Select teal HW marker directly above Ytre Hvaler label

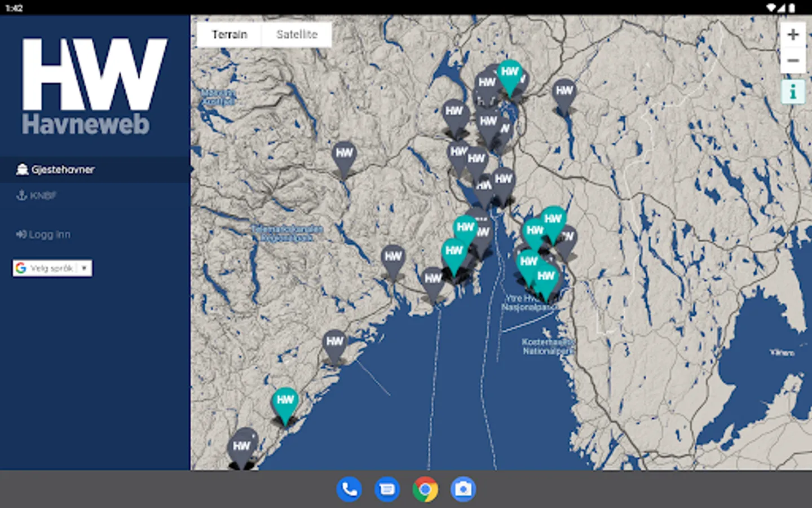[x=545, y=282]
